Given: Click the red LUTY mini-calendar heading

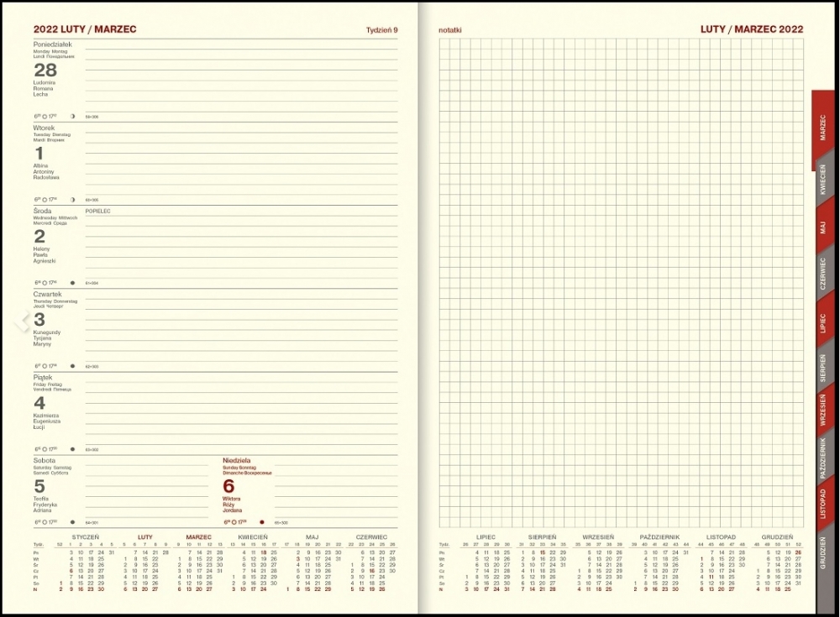Looking at the screenshot, I should [x=145, y=537].
